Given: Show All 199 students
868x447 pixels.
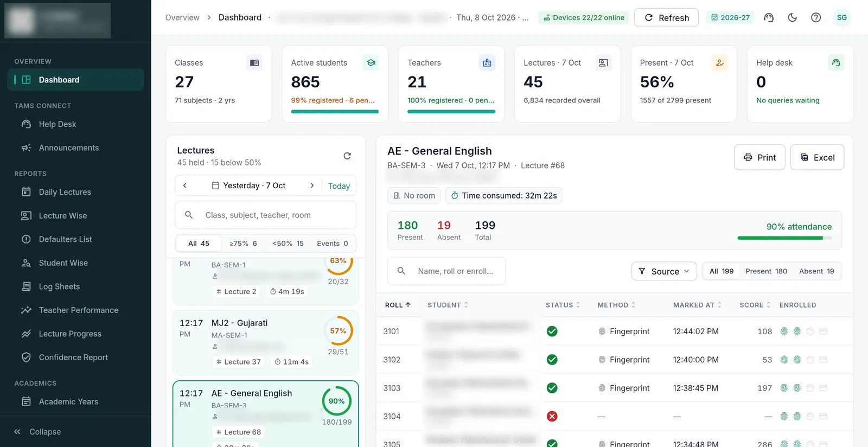Looking at the screenshot, I should pos(722,271).
